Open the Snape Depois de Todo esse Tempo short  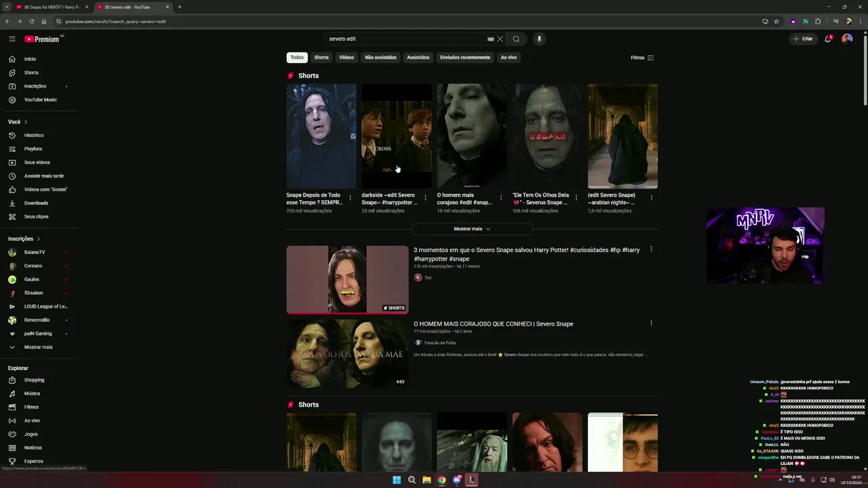click(321, 136)
